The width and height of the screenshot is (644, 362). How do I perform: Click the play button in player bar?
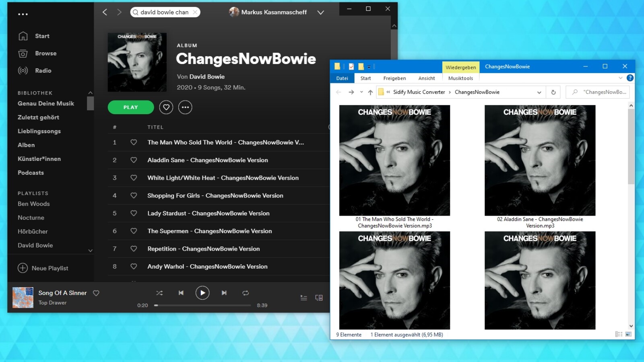click(x=202, y=293)
